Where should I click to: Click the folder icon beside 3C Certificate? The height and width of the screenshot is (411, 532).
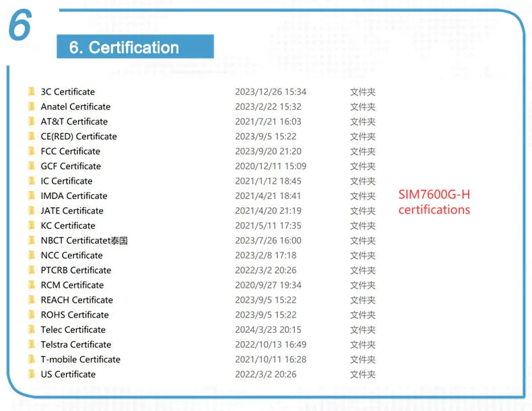click(32, 91)
